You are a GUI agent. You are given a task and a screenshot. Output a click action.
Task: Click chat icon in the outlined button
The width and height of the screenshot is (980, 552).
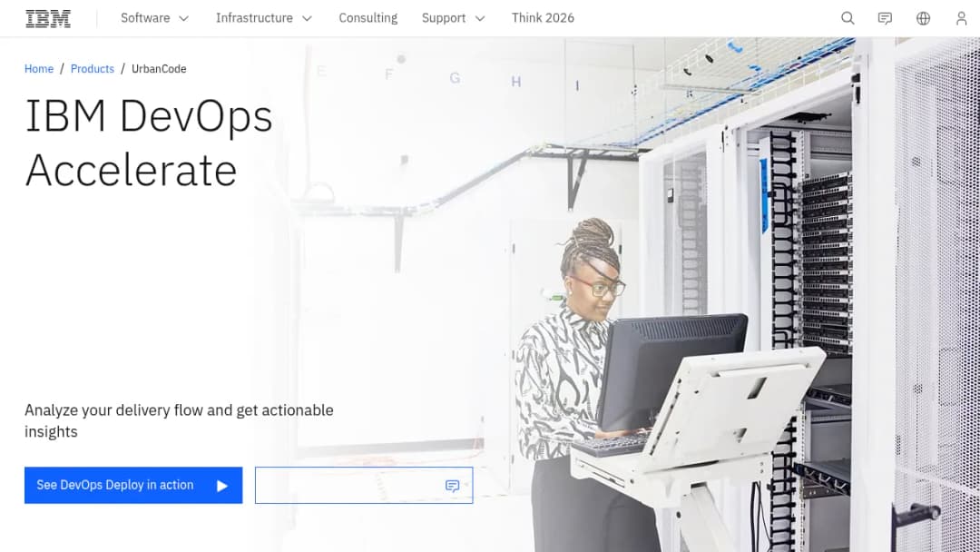[x=452, y=486]
